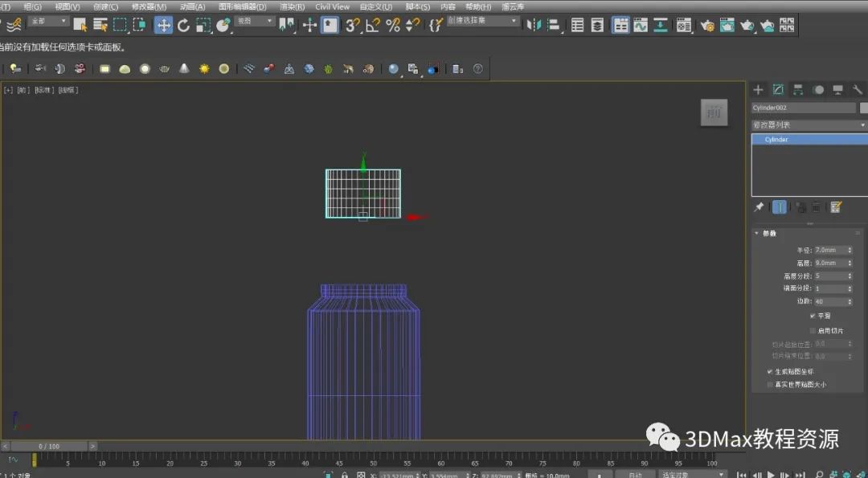Expand the 修改器列表 modifier list dropdown

click(809, 125)
